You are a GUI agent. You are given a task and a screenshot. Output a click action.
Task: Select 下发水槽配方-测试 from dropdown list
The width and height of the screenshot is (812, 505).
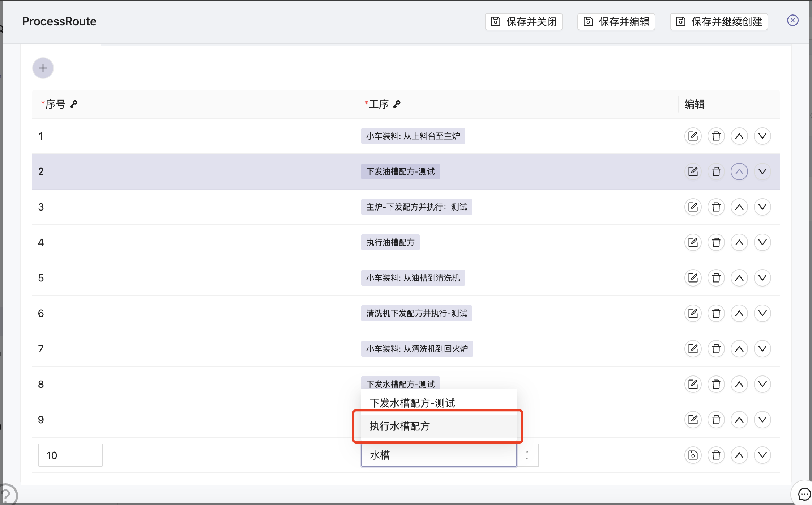coord(412,403)
